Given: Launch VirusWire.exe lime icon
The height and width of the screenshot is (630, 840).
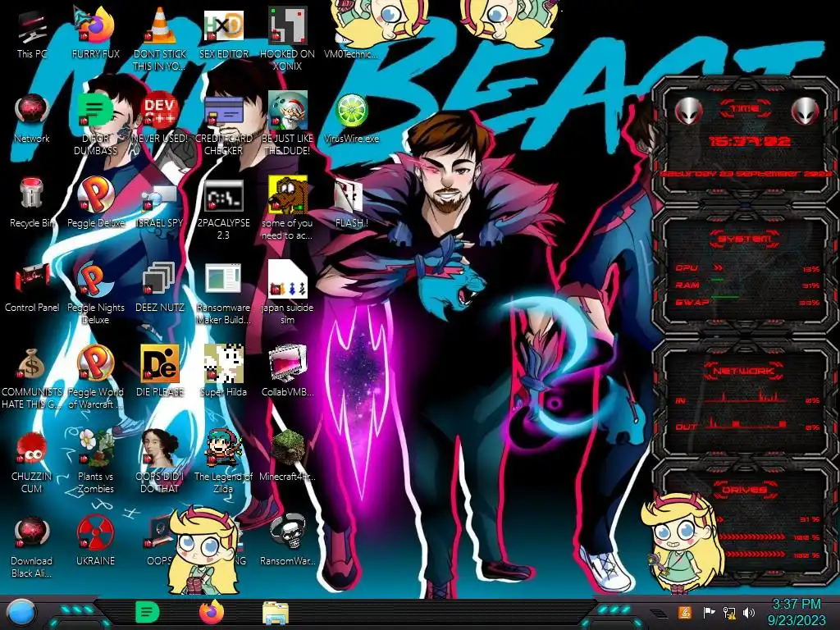Looking at the screenshot, I should (x=351, y=119).
